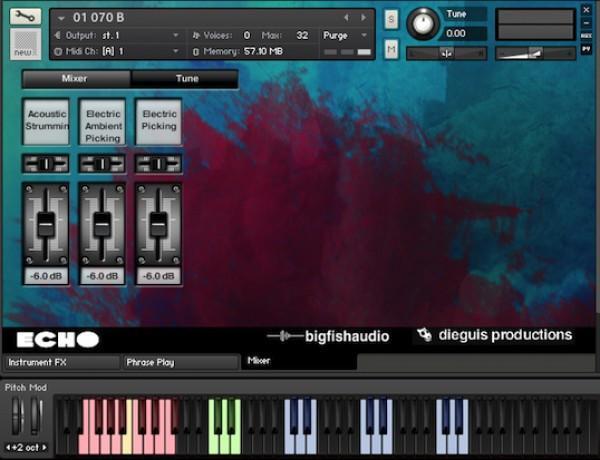
Task: Toggle the Electric Picking layer button
Action: [x=159, y=120]
